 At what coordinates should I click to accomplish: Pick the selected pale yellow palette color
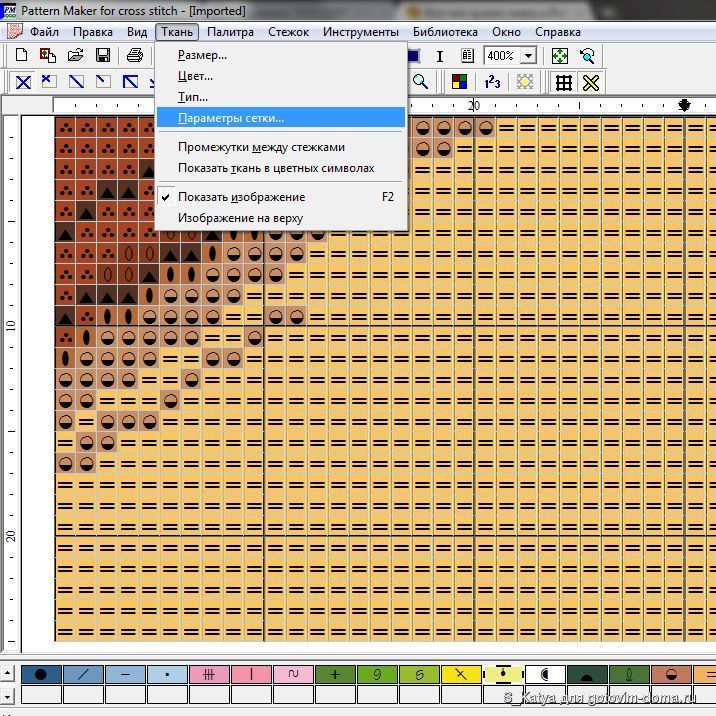503,674
